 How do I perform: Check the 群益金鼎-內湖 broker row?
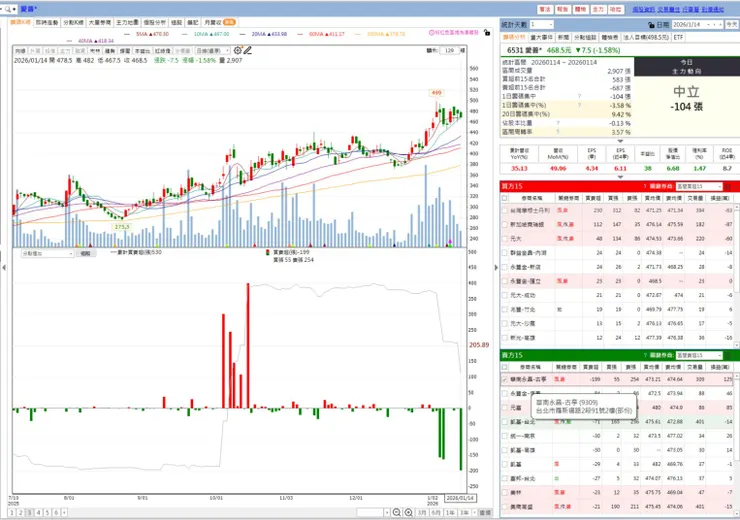505,253
